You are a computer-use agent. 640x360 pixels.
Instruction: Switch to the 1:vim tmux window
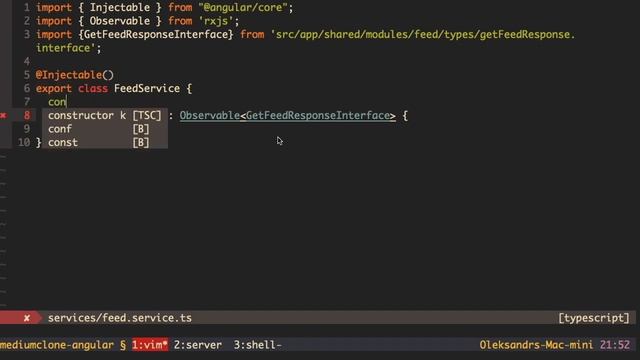[149, 345]
